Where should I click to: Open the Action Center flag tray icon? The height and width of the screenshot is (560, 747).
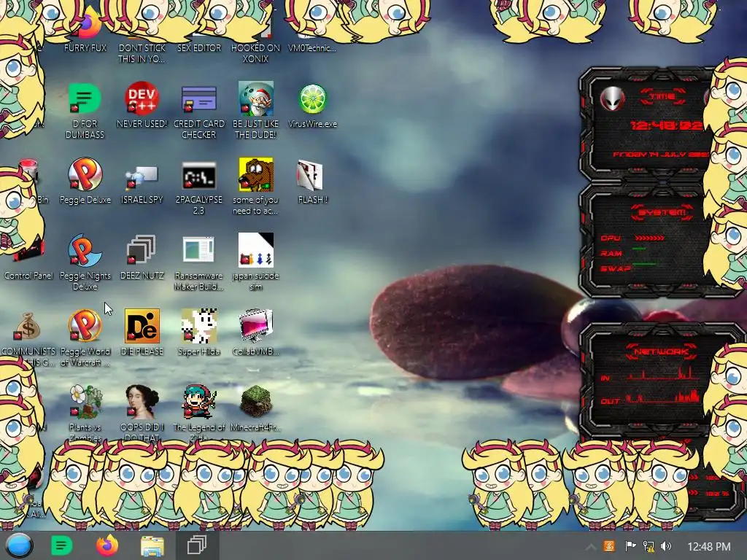coord(630,546)
